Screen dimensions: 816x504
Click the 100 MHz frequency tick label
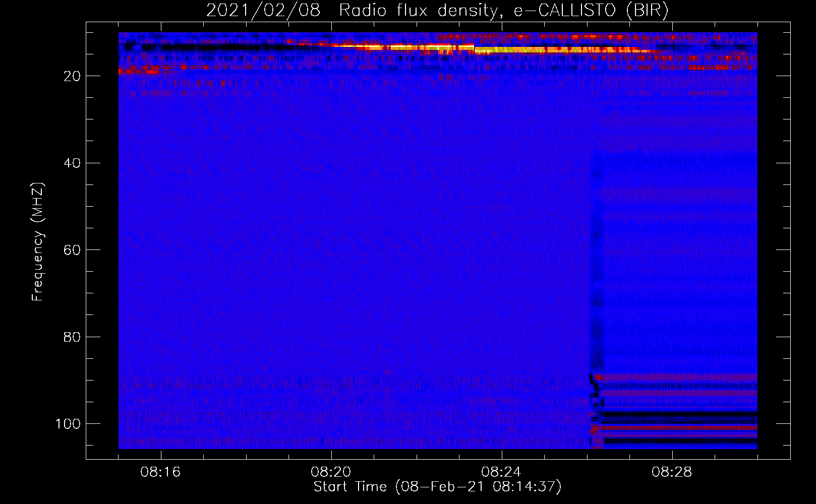click(68, 424)
